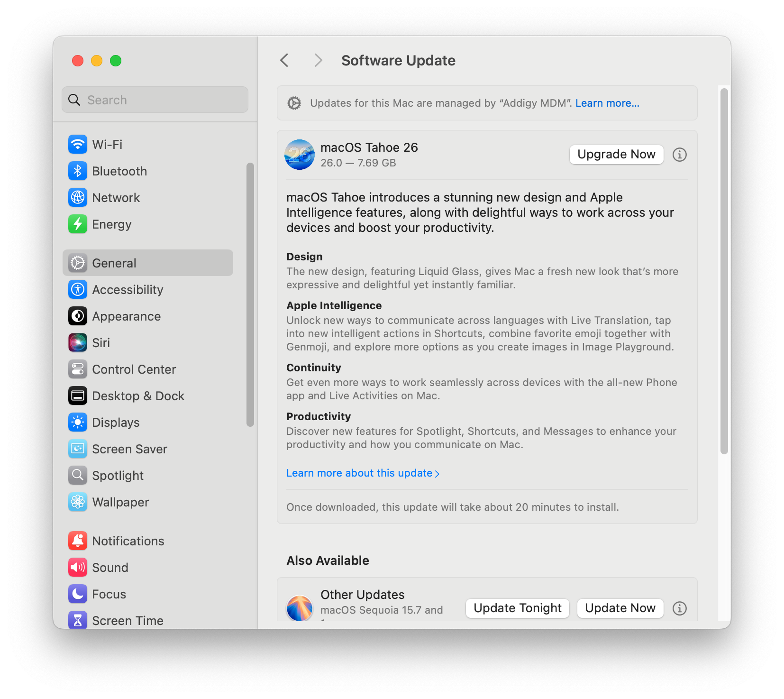Screen dimensions: 784x699
Task: Open Screen Saver icon
Action: coord(78,449)
